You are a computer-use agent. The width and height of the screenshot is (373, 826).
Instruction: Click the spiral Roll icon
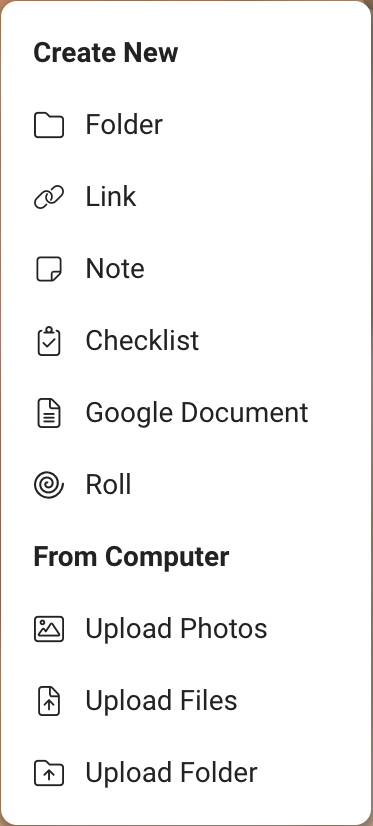click(49, 485)
